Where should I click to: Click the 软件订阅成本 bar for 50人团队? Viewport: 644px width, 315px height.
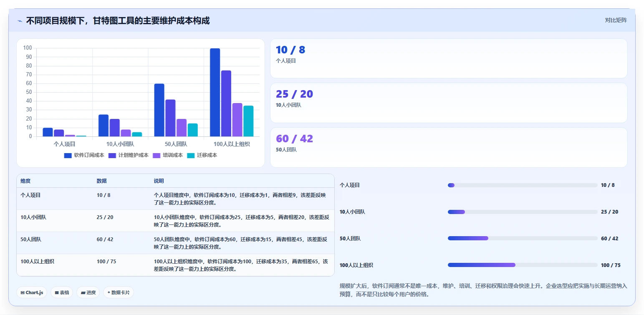point(159,110)
